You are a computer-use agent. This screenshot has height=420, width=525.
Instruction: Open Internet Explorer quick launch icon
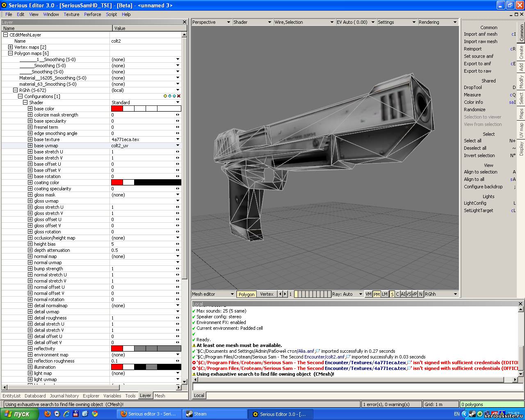click(x=66, y=414)
